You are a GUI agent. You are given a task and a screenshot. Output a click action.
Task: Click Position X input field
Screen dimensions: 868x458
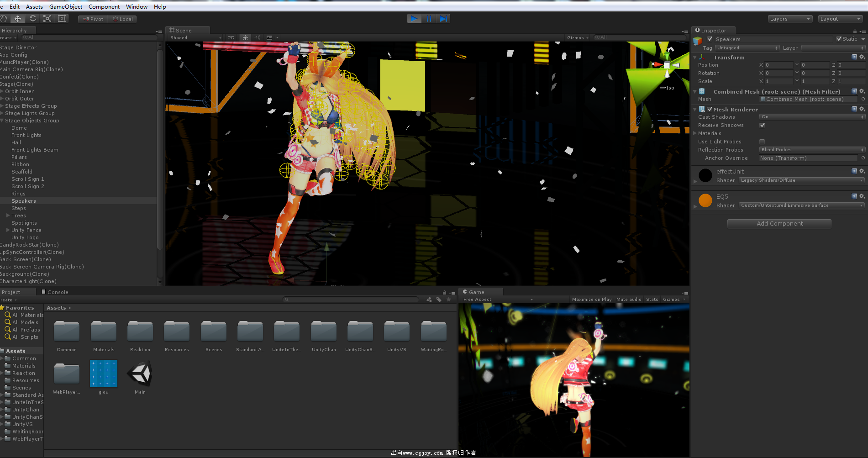pyautogui.click(x=779, y=65)
